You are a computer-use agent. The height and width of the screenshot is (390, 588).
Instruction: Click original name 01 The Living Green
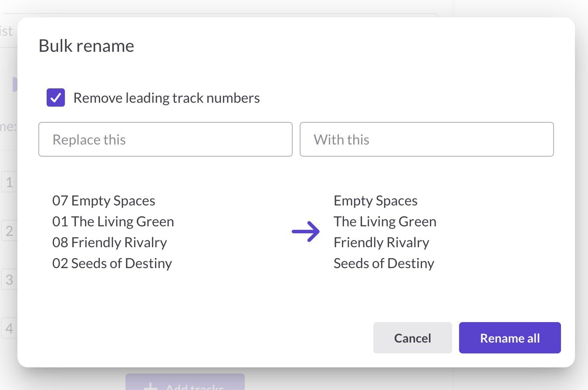[x=113, y=222]
